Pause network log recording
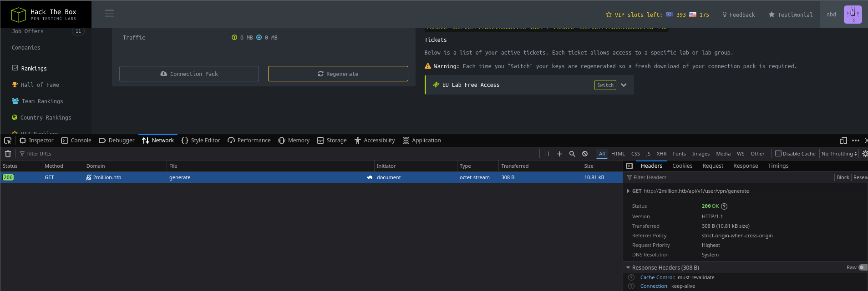 [547, 154]
